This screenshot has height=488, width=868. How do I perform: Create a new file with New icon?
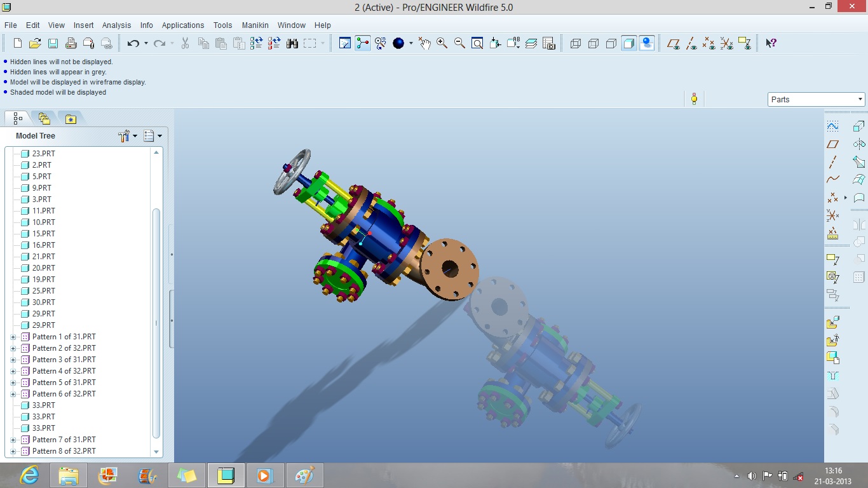[x=18, y=43]
